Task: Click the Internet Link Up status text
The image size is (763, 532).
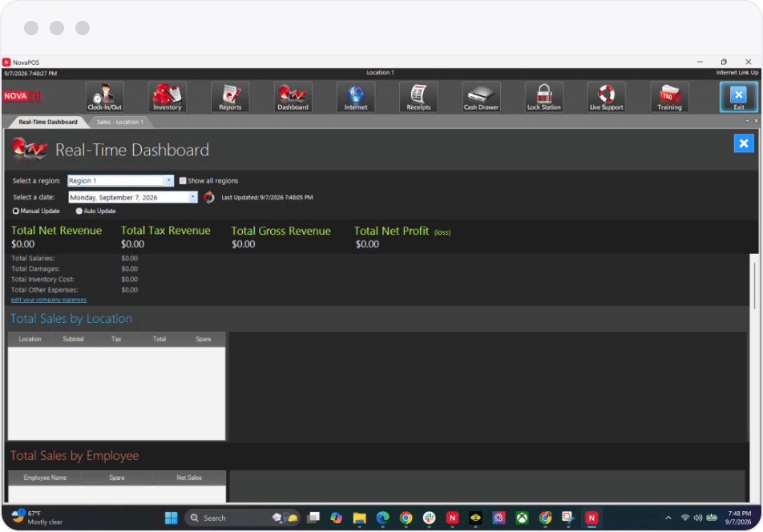Action: (737, 73)
